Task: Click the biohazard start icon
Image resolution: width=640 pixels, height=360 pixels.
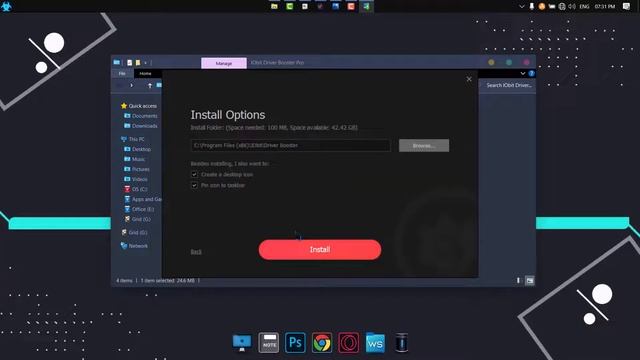Action: (6, 6)
